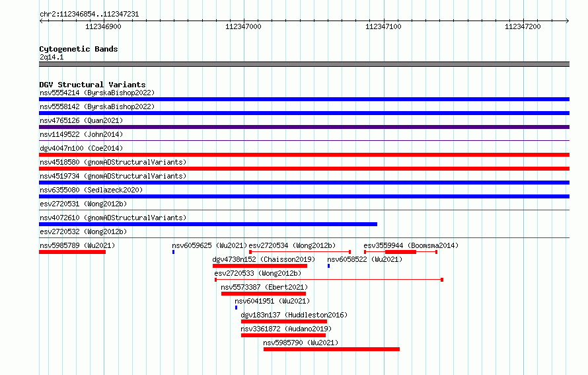
Task: Open the DGV Structural Variants track title
Action: [x=92, y=85]
